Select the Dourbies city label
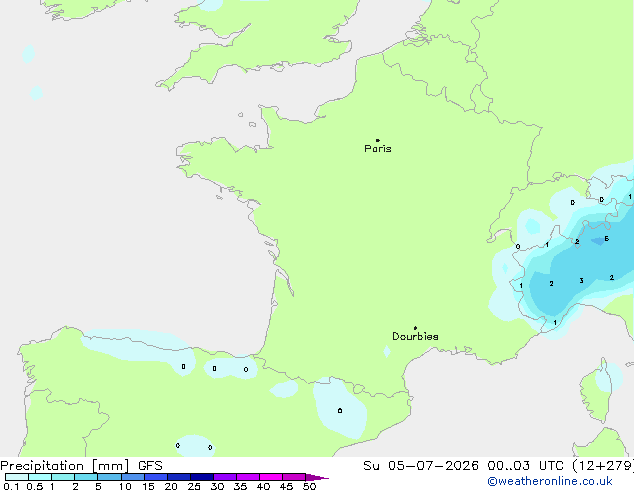The image size is (634, 490). tap(415, 336)
